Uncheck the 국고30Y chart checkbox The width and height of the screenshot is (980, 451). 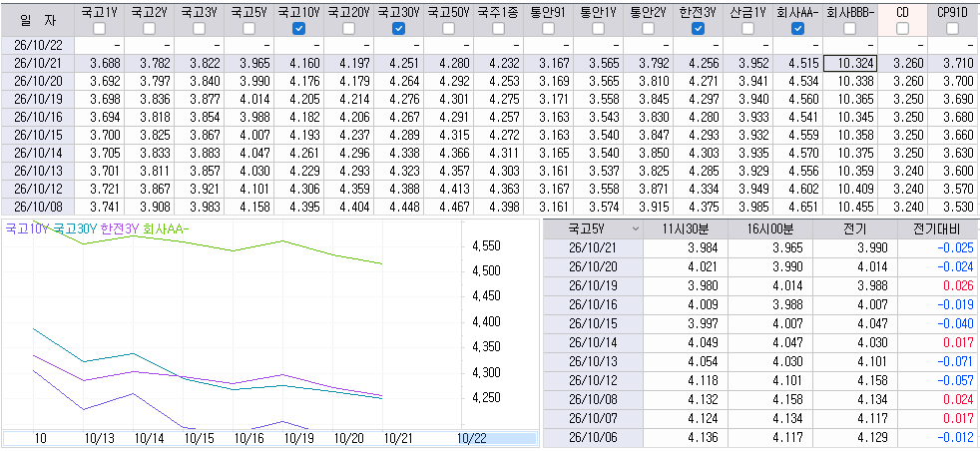click(x=398, y=28)
